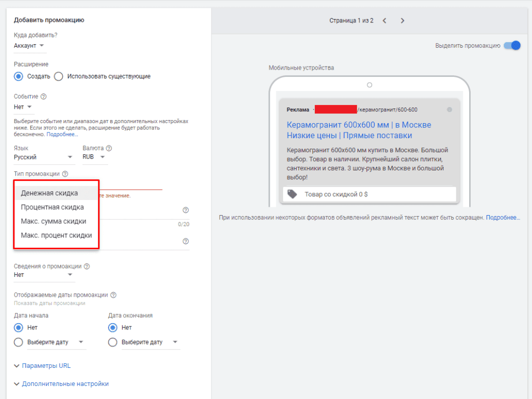The height and width of the screenshot is (399, 532).
Task: Choose Макс. сумма скидки option
Action: tap(56, 221)
